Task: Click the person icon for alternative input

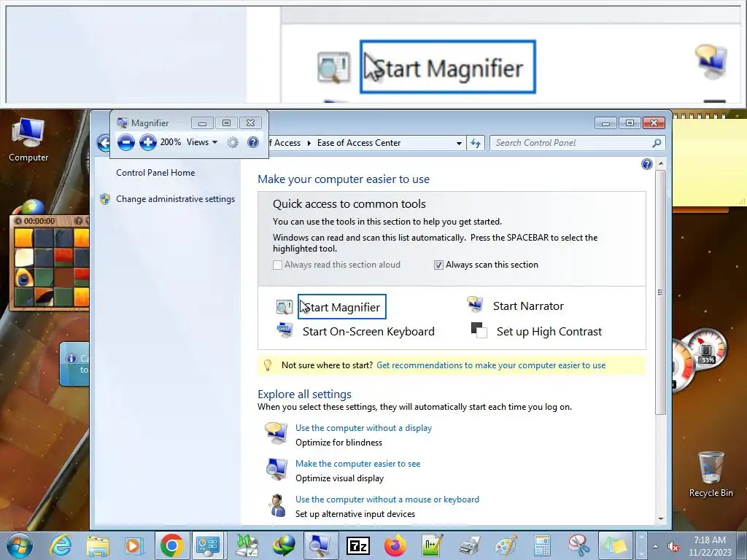Action: pos(276,505)
